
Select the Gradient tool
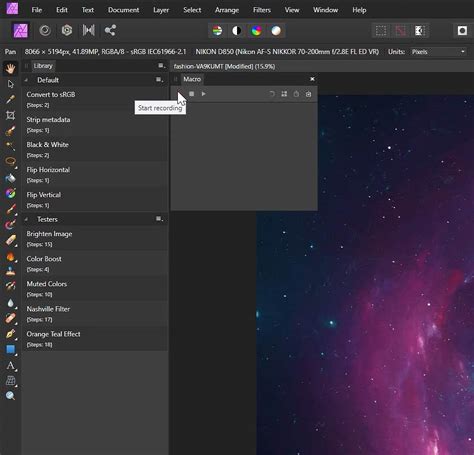10,193
